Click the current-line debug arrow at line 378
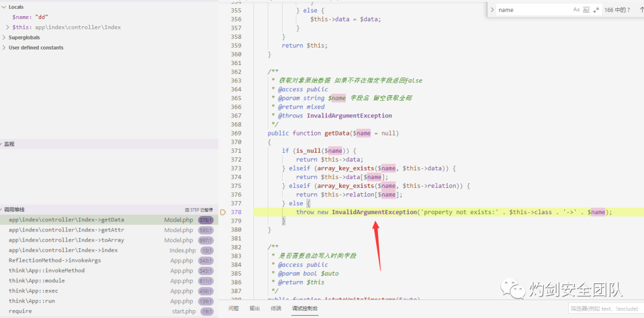644x318 pixels. pos(223,212)
